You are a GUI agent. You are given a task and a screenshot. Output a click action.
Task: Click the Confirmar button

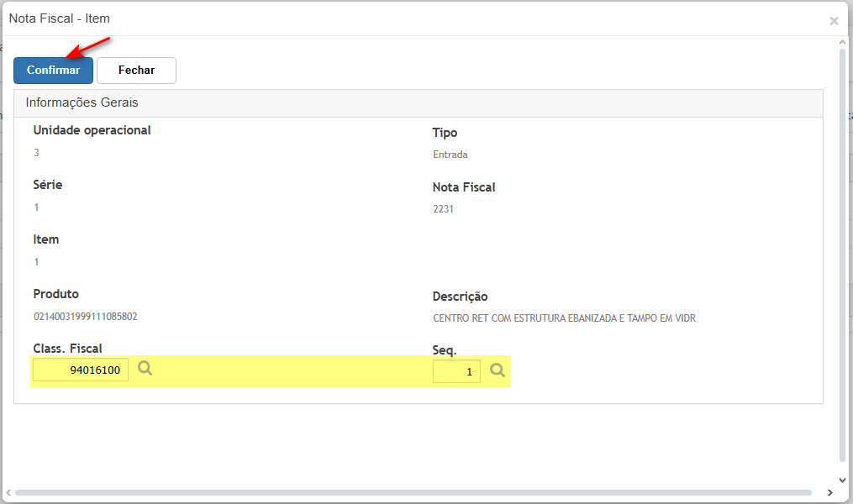tap(53, 71)
